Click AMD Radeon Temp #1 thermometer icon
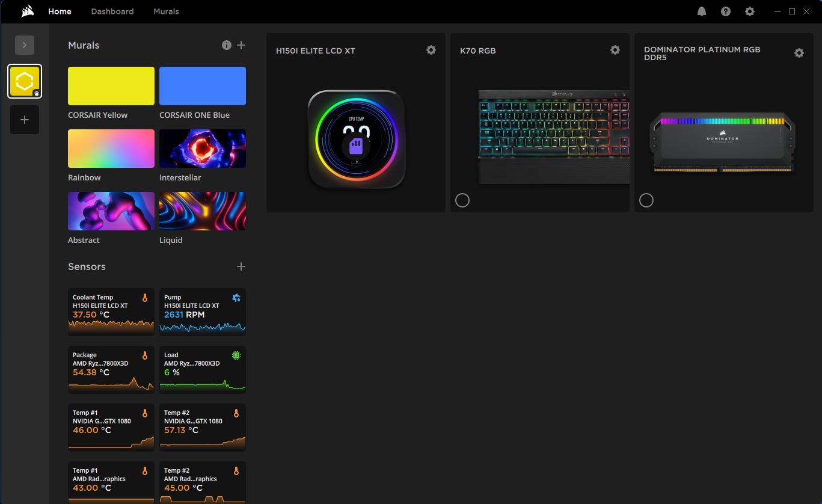This screenshot has height=504, width=822. click(x=145, y=471)
